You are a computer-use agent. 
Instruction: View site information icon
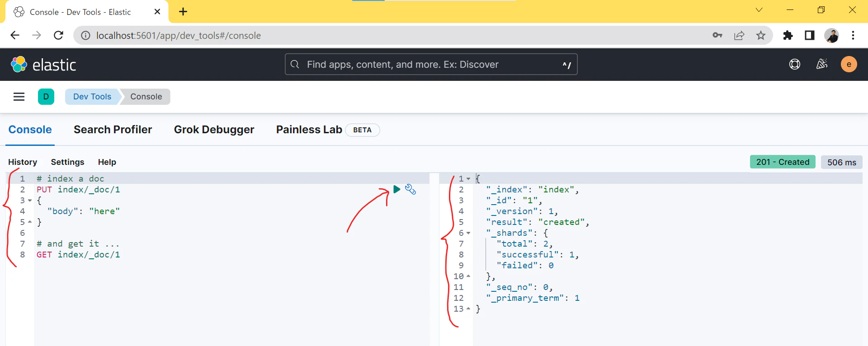(85, 35)
